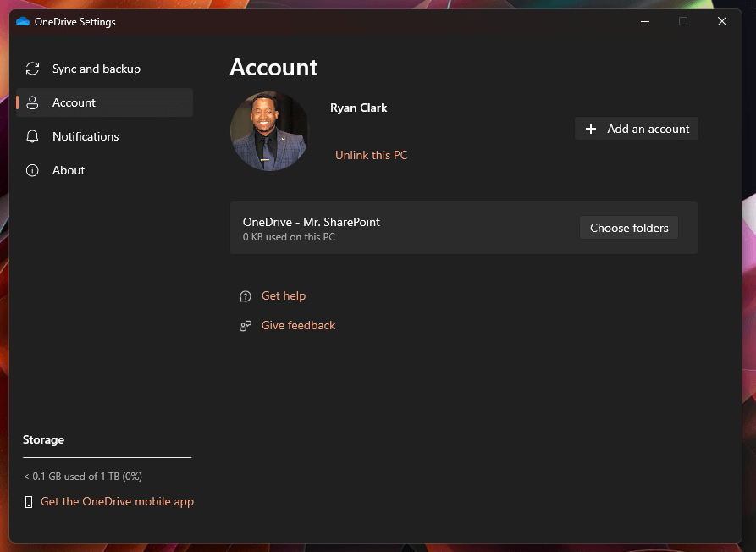The width and height of the screenshot is (756, 552).
Task: Click the OneDrive cloud icon in title bar
Action: [23, 22]
